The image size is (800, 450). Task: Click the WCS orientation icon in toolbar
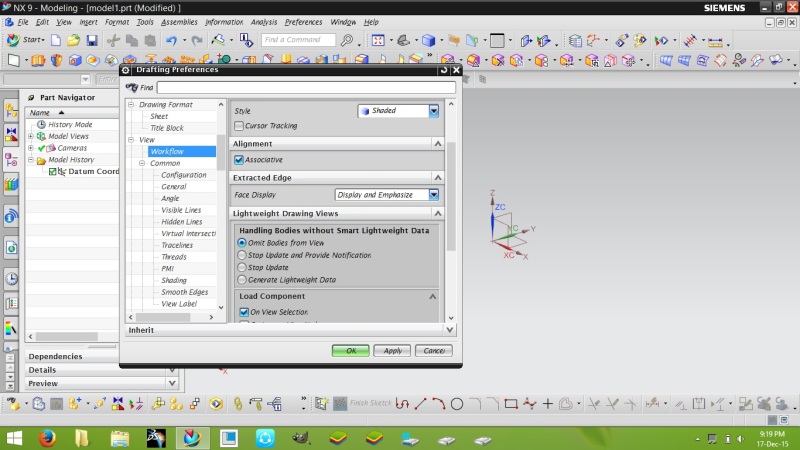click(x=593, y=40)
